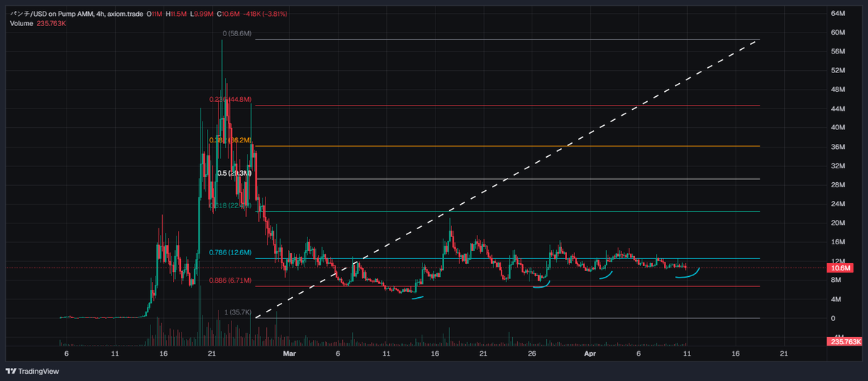Select the Volume 235.763K indicator legend
This screenshot has height=381, width=868.
[x=38, y=24]
